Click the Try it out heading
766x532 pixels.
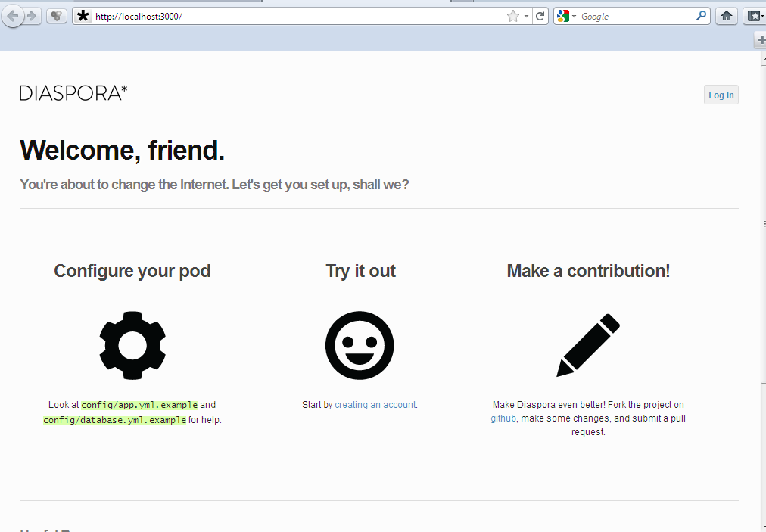point(360,271)
